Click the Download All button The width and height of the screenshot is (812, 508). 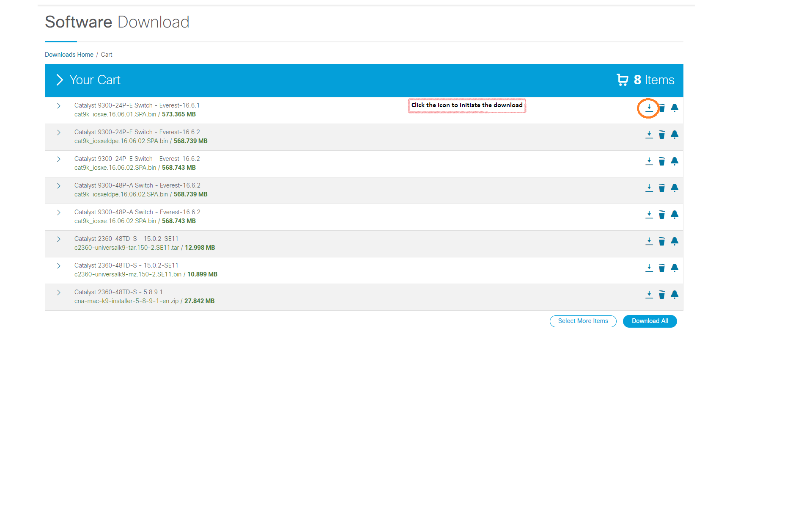point(650,321)
